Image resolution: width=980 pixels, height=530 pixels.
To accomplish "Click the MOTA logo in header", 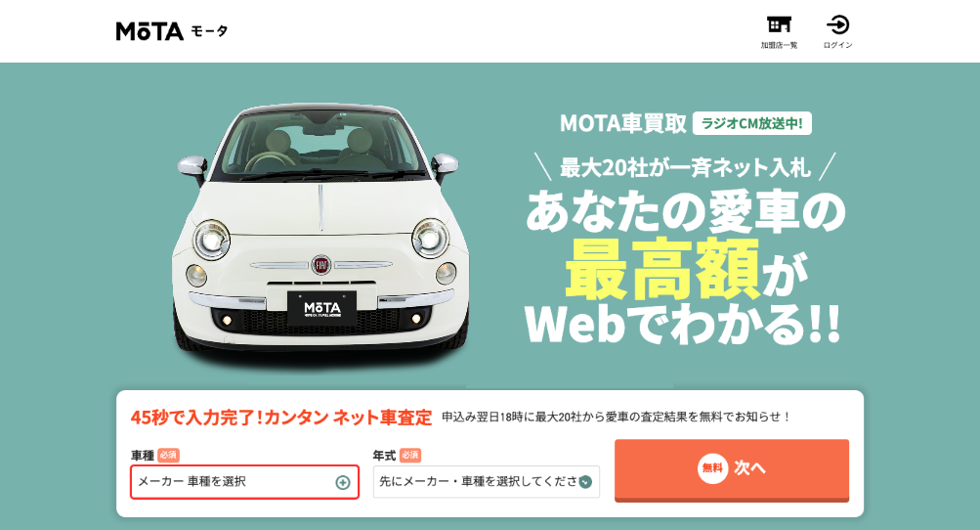I will (149, 31).
